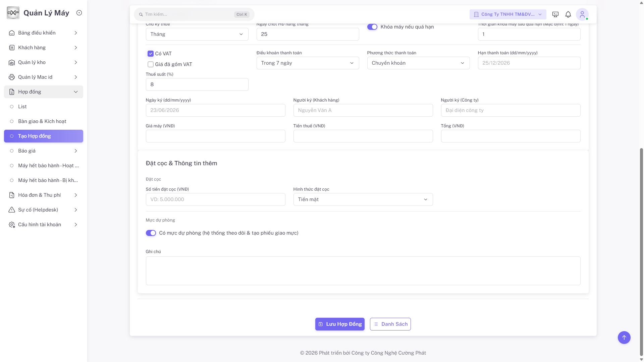Open the Phương thức thanh toán dropdown
The height and width of the screenshot is (362, 644).
click(x=419, y=63)
